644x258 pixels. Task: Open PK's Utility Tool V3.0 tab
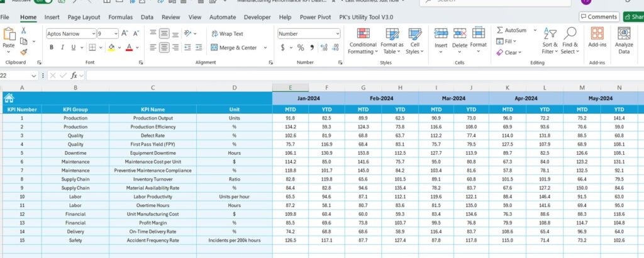366,17
